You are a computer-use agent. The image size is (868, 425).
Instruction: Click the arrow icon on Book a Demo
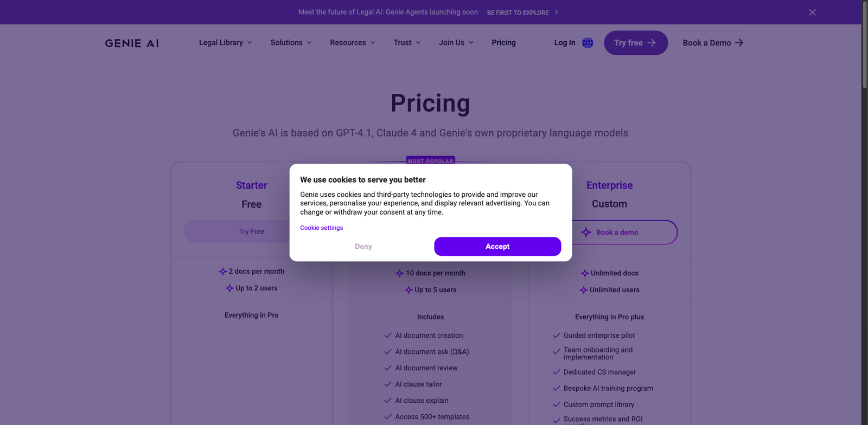pyautogui.click(x=738, y=42)
